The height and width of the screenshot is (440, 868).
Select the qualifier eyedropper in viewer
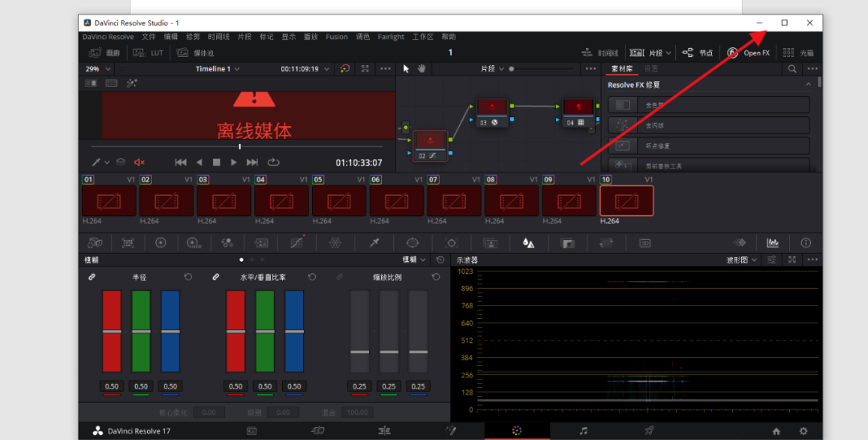click(x=96, y=162)
